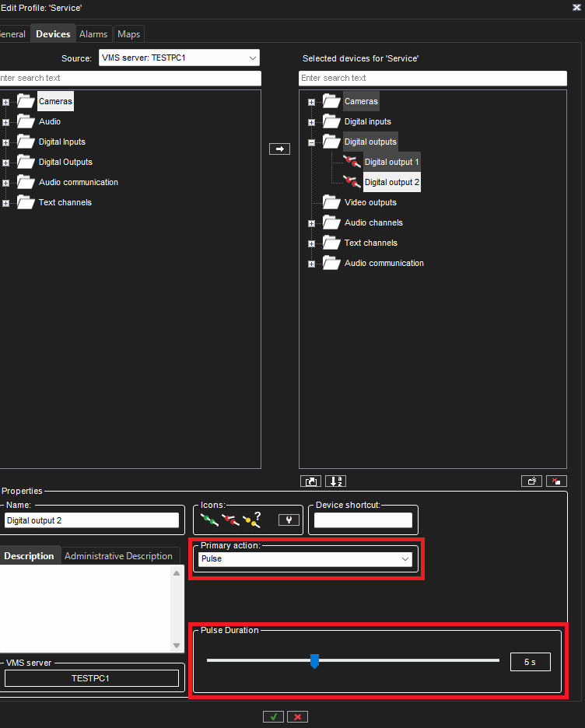
Task: Open the VMS server Source dropdown
Action: pyautogui.click(x=179, y=58)
